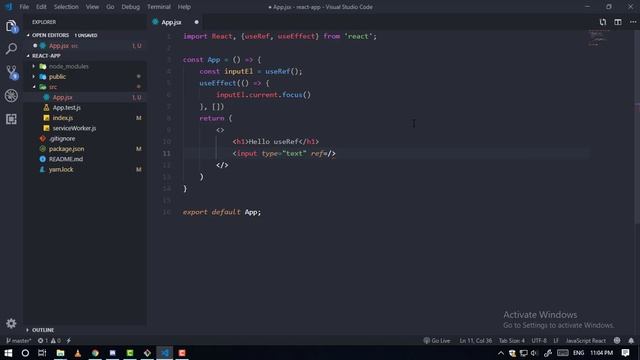Select the UTF-8 encoding indicator

[x=539, y=340]
